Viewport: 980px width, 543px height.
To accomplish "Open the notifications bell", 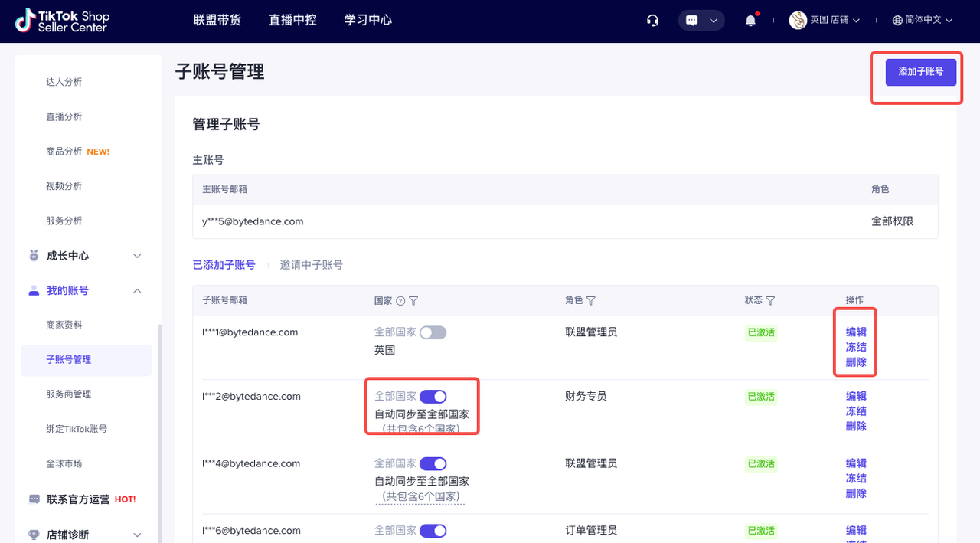I will [x=750, y=21].
